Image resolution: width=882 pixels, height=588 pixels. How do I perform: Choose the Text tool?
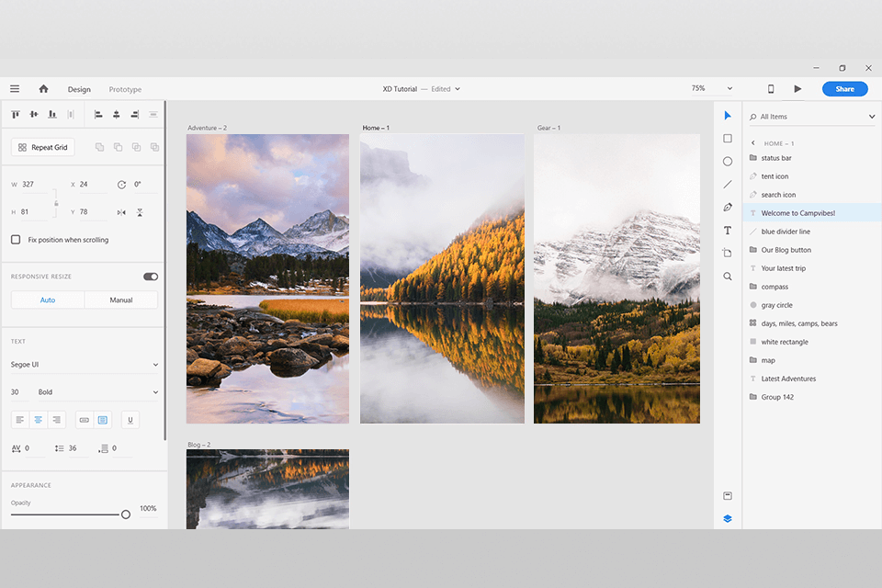[x=728, y=230]
